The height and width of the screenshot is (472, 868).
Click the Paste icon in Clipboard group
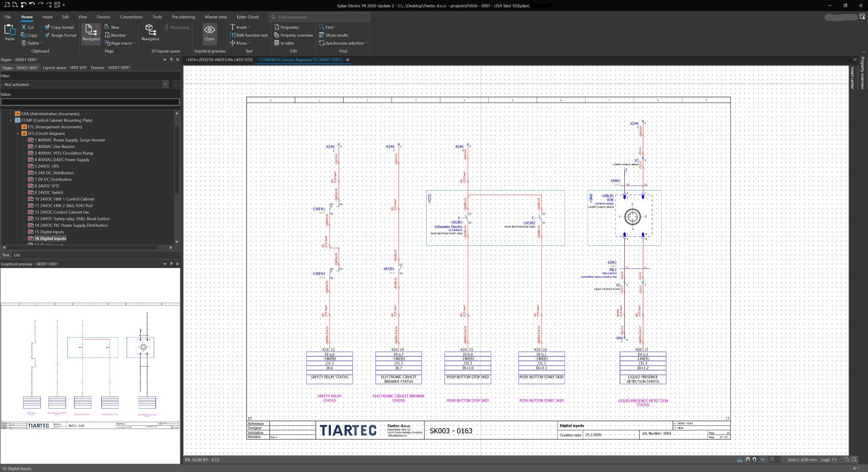(x=9, y=32)
